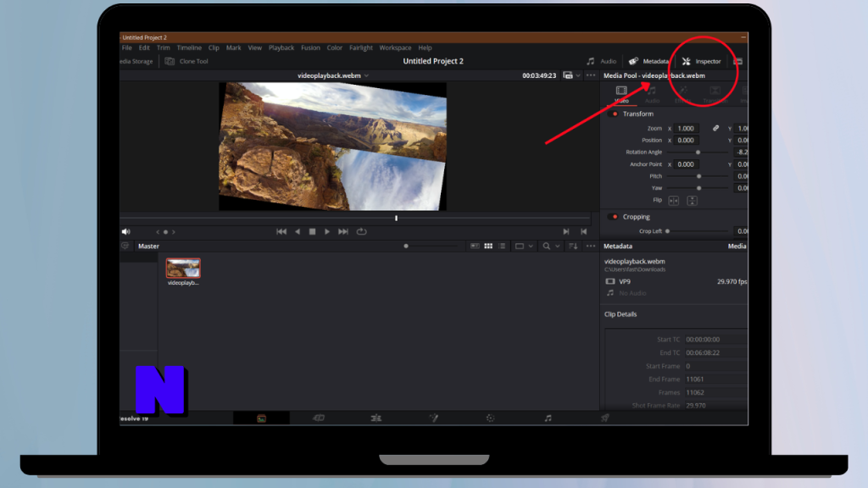Open the Workspace menu
This screenshot has height=488, width=868.
pos(395,48)
